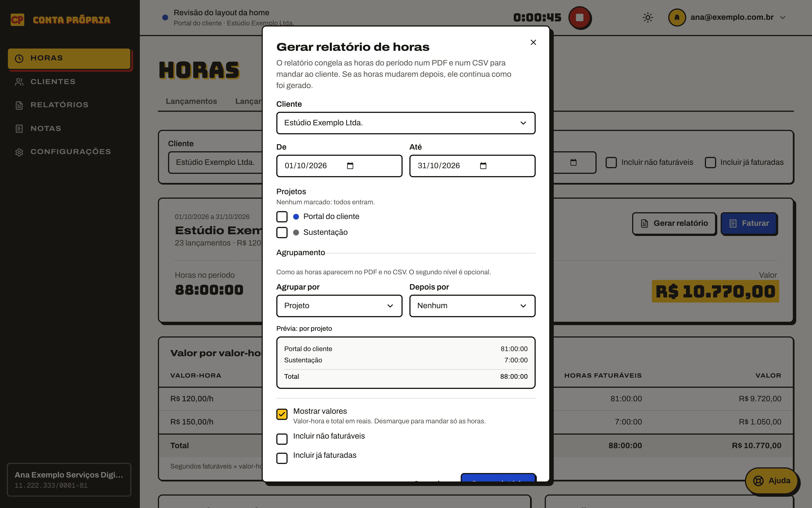This screenshot has height=508, width=812.
Task: Click the Até date field 31/10/2026
Action: [x=472, y=166]
